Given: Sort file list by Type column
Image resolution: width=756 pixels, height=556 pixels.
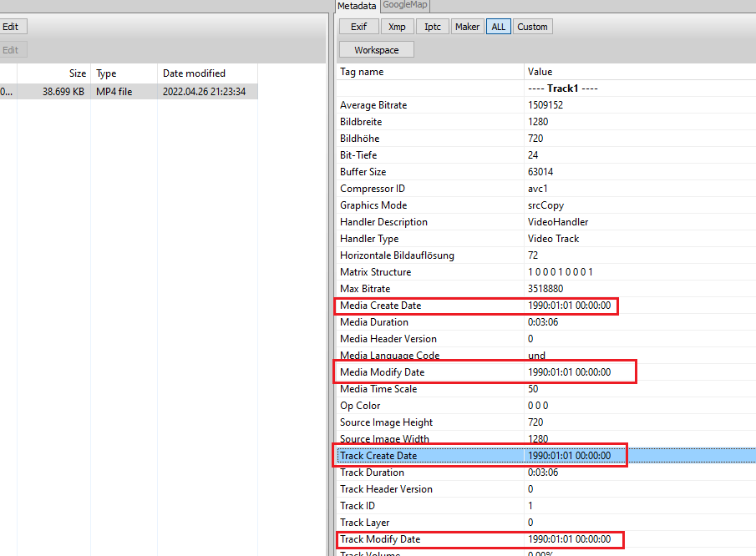Looking at the screenshot, I should coord(124,73).
